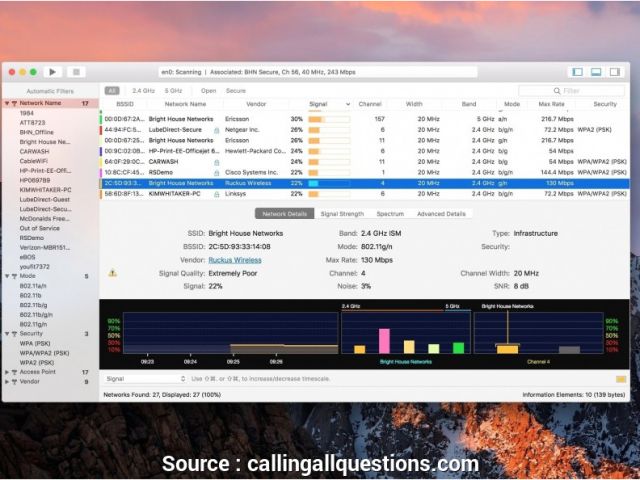Toggle the right pane layout icon
The height and width of the screenshot is (480, 640).
[614, 72]
